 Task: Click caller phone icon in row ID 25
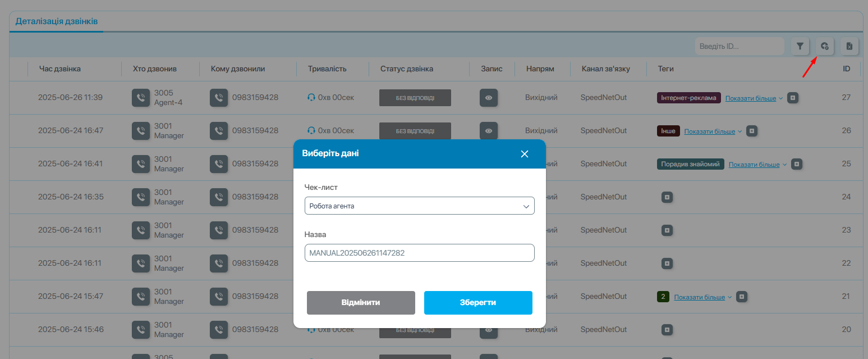pyautogui.click(x=141, y=164)
